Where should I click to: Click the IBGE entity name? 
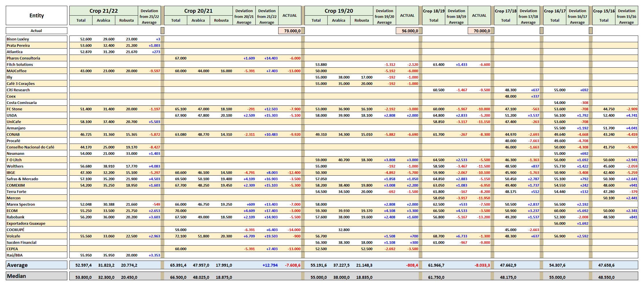click(11, 172)
